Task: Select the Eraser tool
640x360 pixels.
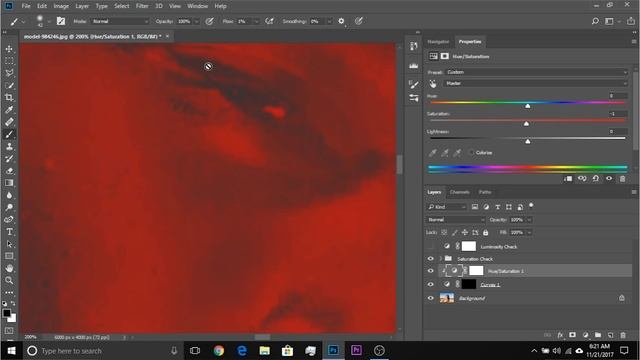Action: (x=9, y=171)
